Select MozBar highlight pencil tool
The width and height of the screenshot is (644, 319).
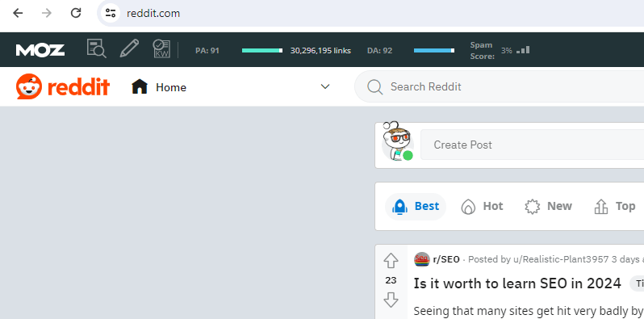(129, 48)
